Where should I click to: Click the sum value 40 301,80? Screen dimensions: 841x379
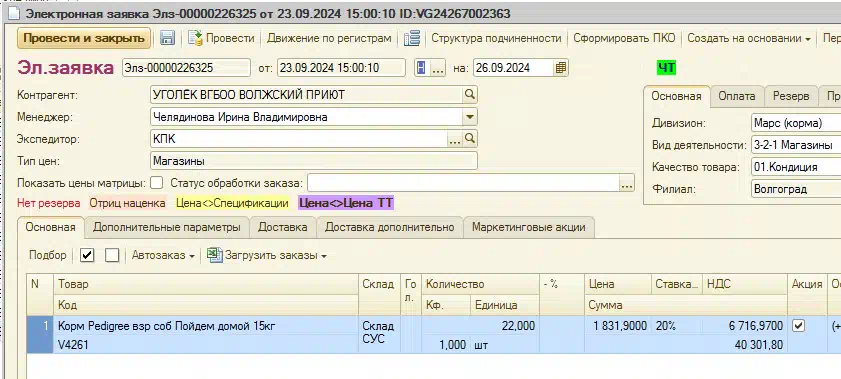pos(758,345)
